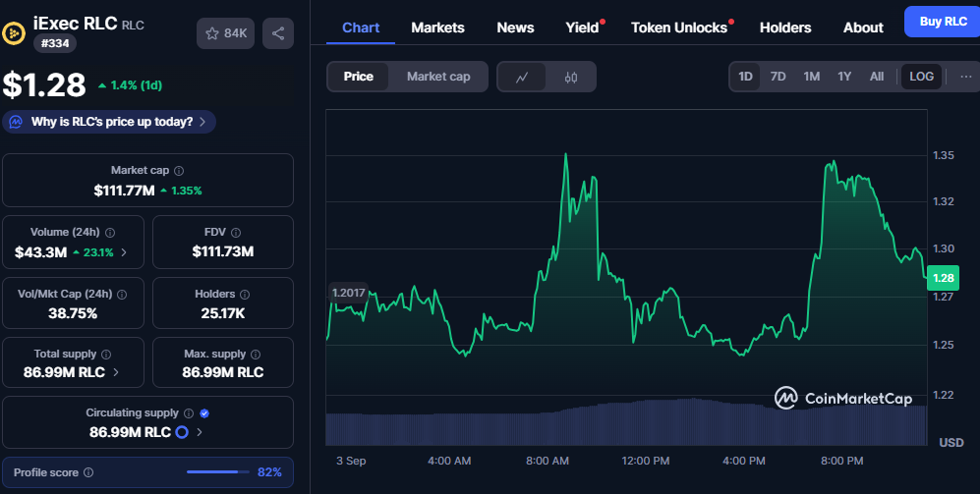Viewport: 980px width, 494px height.
Task: Open FDV info icon
Action: click(x=236, y=233)
